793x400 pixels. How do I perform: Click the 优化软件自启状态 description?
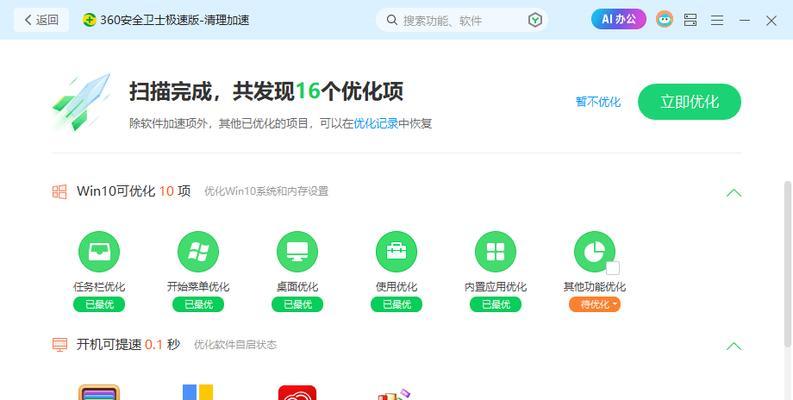236,345
